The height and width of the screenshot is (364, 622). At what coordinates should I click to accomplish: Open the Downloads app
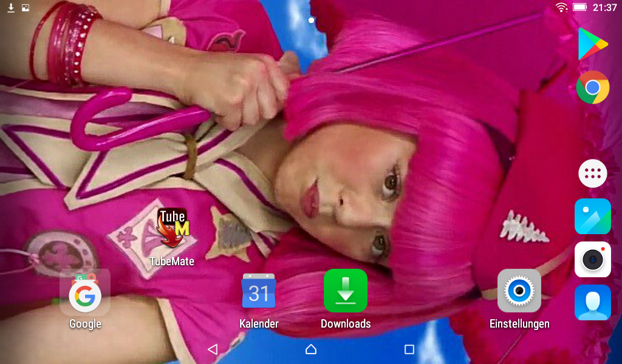[346, 291]
